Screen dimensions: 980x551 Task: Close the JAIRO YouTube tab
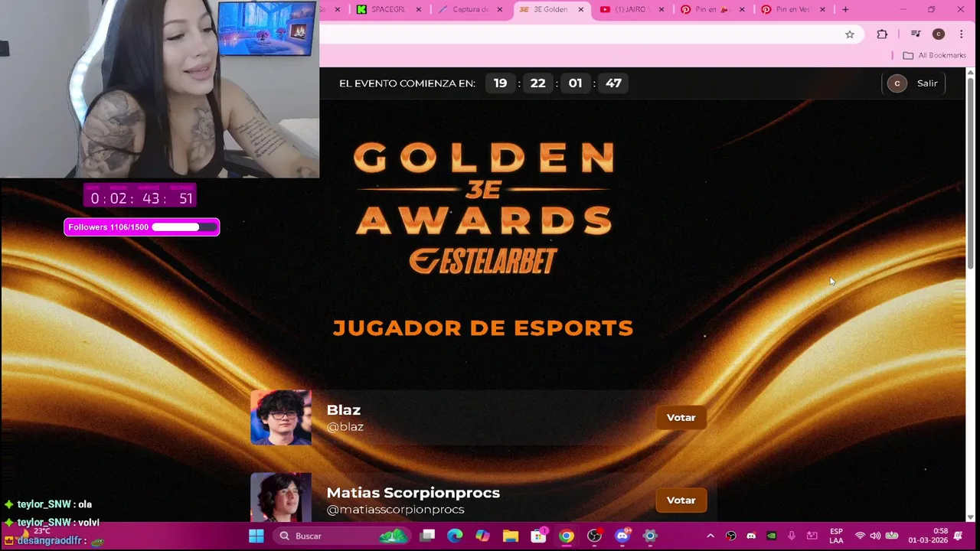pyautogui.click(x=660, y=9)
